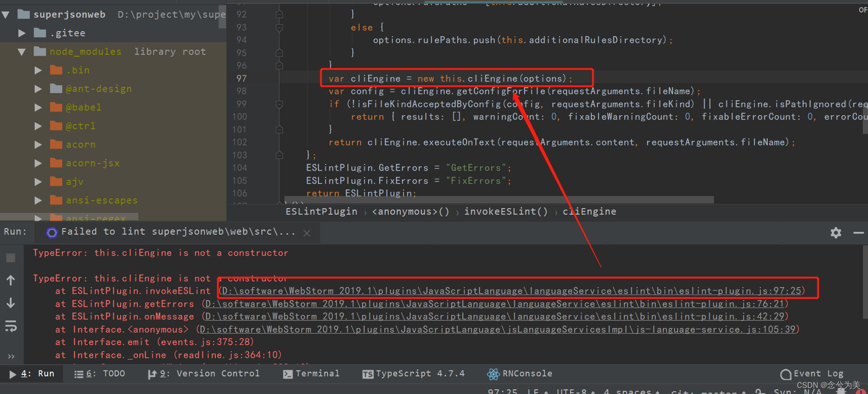Viewport: 868px width, 394px height.
Task: Show more Run toolbar actions
Action: tap(11, 356)
